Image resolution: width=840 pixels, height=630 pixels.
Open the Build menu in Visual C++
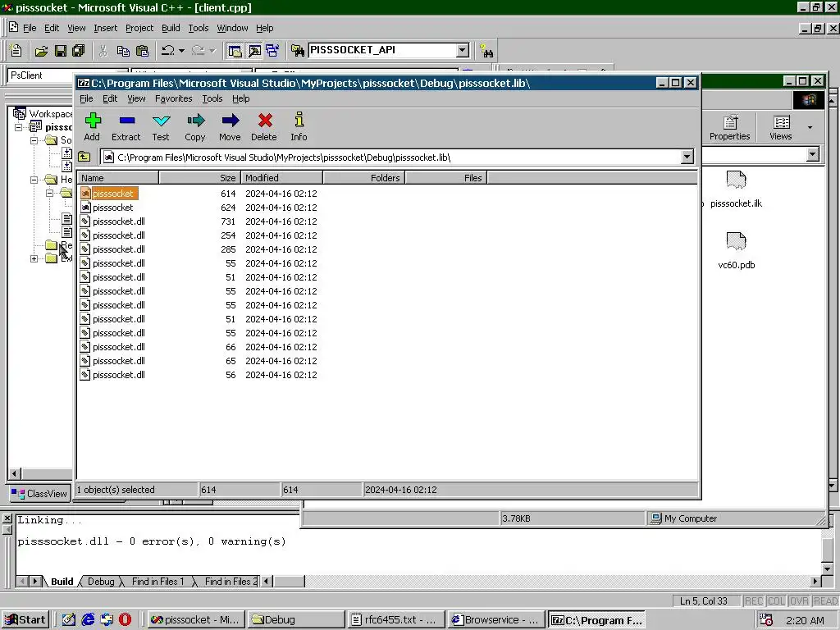[x=171, y=28]
